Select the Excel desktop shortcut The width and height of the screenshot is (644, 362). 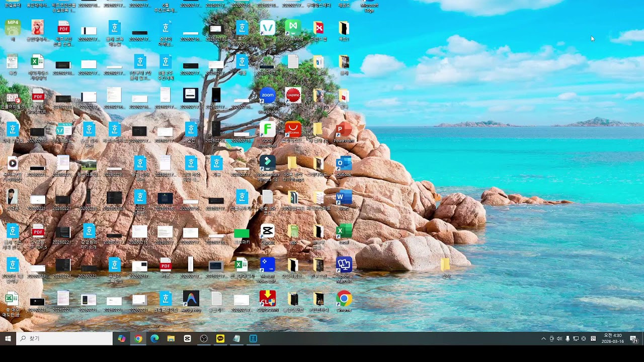344,234
